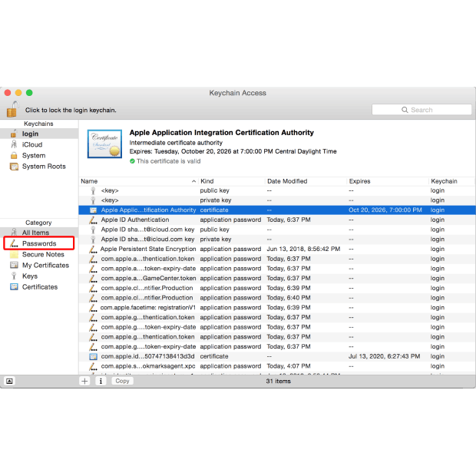
Task: Click certificate icon of selected Apple Authority row
Action: pyautogui.click(x=93, y=210)
